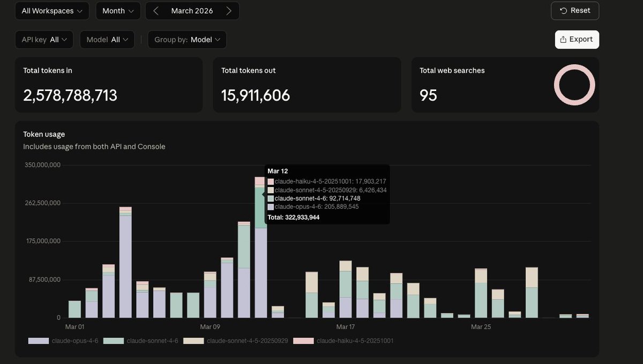Go to previous month with left chevron
This screenshot has width=643, height=364.
click(x=156, y=11)
